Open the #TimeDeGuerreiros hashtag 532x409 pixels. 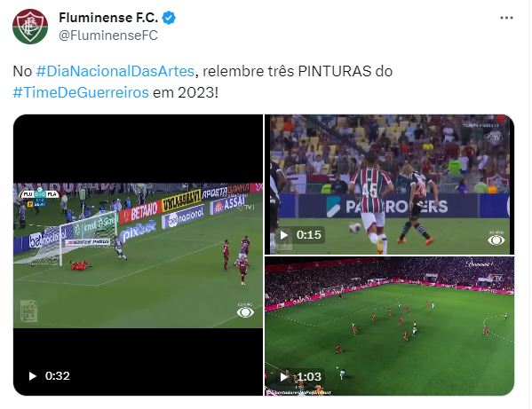(81, 92)
